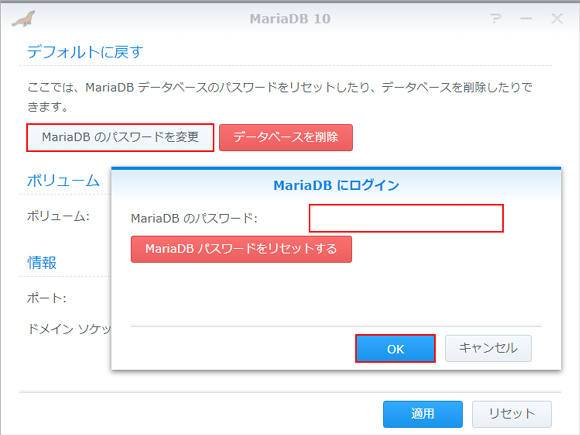Click the MariaDB seal logo icon
Viewport: 580px width, 435px height.
(24, 19)
